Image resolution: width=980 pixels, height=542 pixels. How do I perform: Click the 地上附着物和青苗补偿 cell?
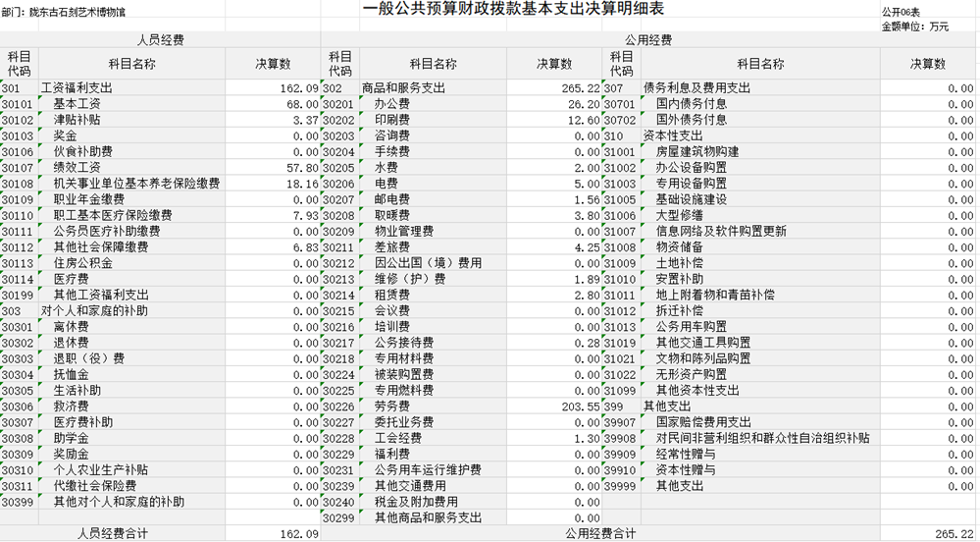pos(760,296)
